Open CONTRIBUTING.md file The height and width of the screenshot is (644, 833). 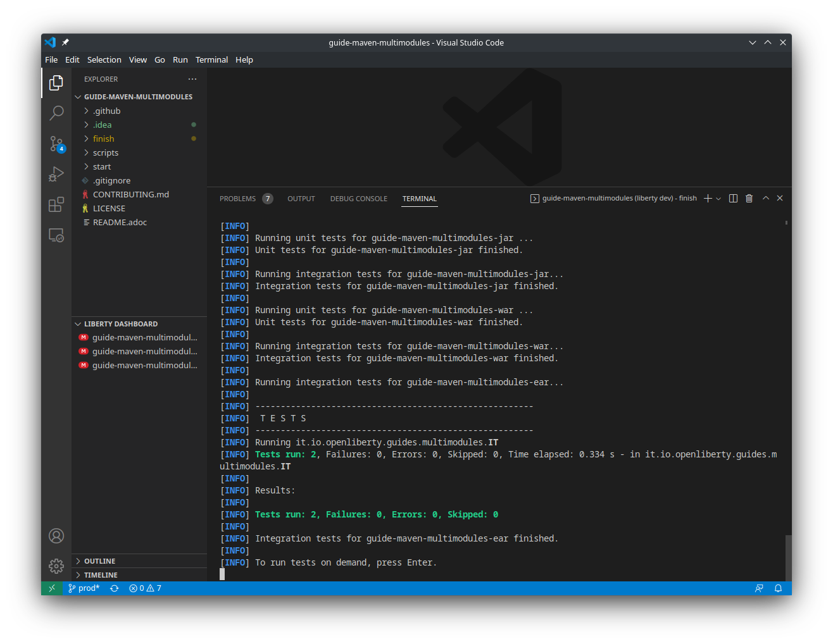pos(139,194)
